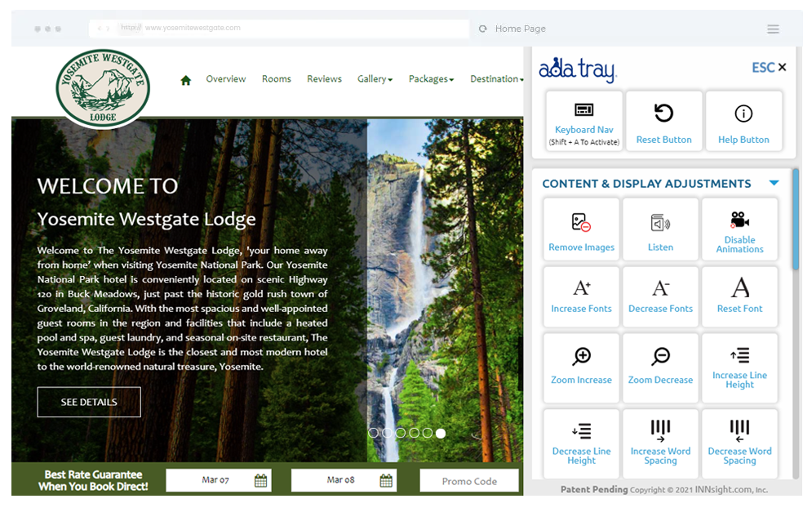This screenshot has height=521, width=812.
Task: Open the Reviews menu item
Action: click(324, 78)
